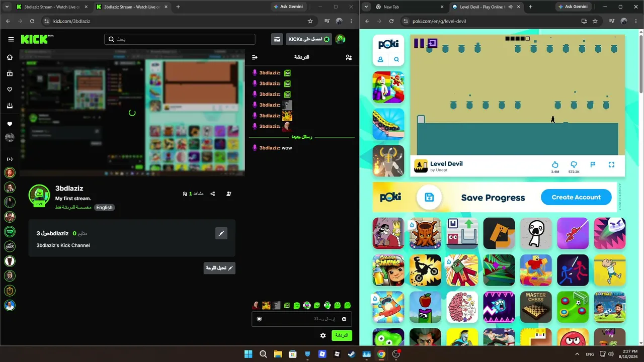Open the Kick hamburger sidebar menu

[11, 39]
